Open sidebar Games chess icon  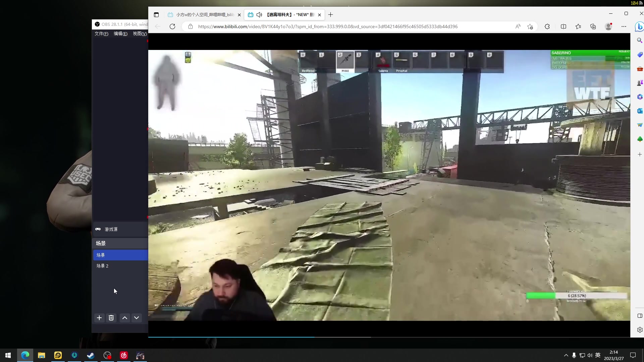point(640,83)
